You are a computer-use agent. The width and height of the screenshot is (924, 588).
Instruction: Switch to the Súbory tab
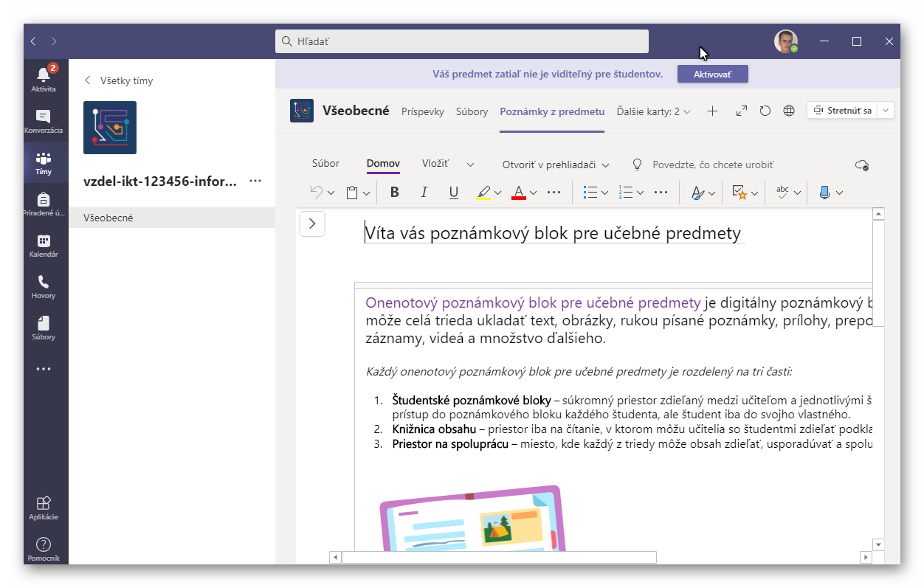(472, 112)
